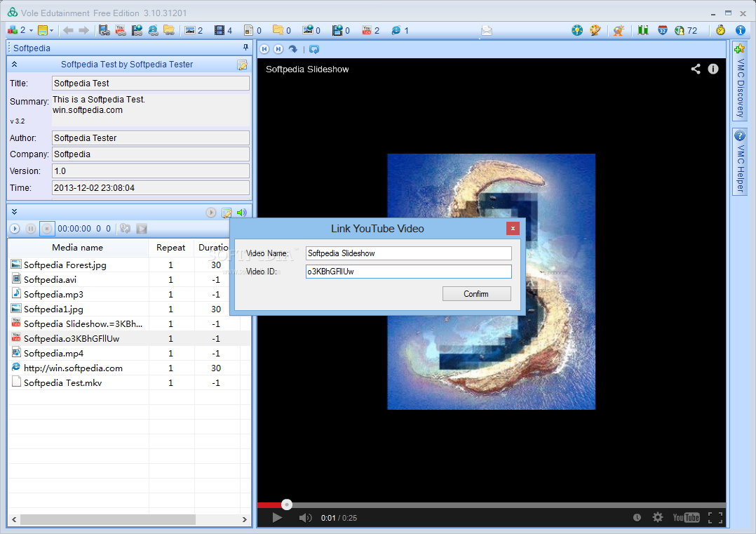
Task: Click the YouTube player info icon
Action: (713, 69)
